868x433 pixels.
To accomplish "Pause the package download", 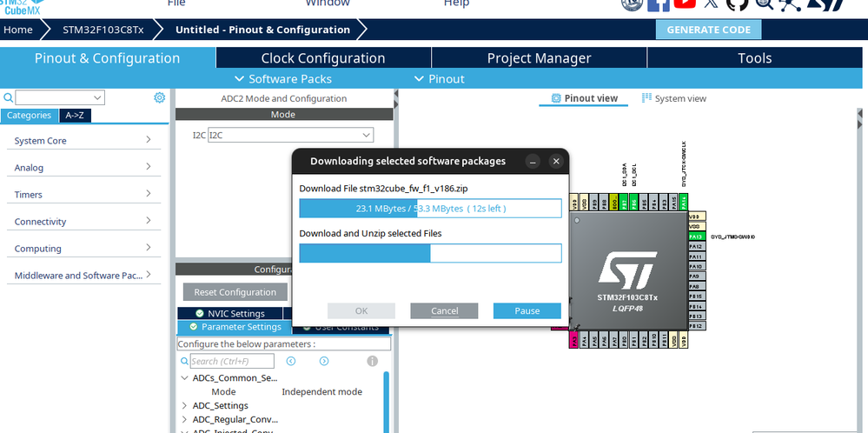I will coord(527,310).
